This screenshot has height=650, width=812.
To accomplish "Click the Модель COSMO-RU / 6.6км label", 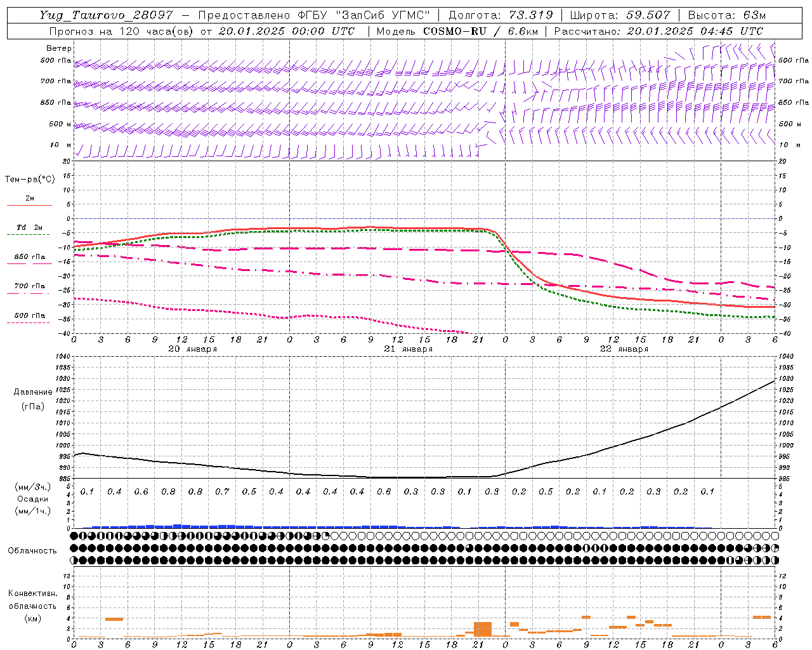I will tap(457, 31).
